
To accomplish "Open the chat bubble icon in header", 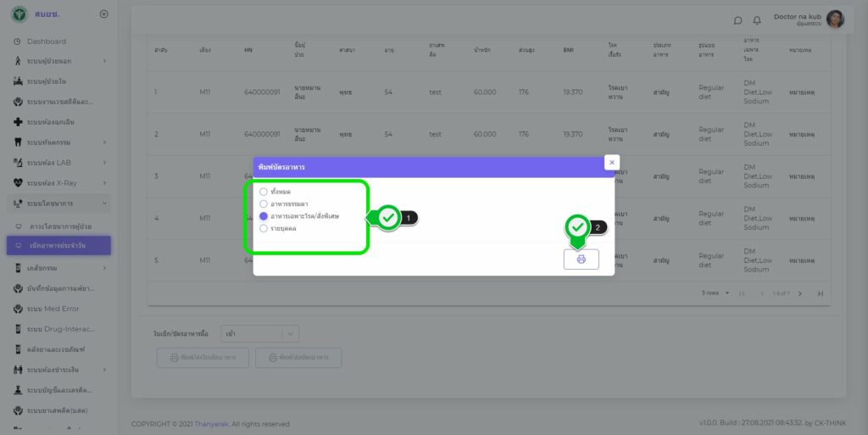I will click(x=737, y=20).
